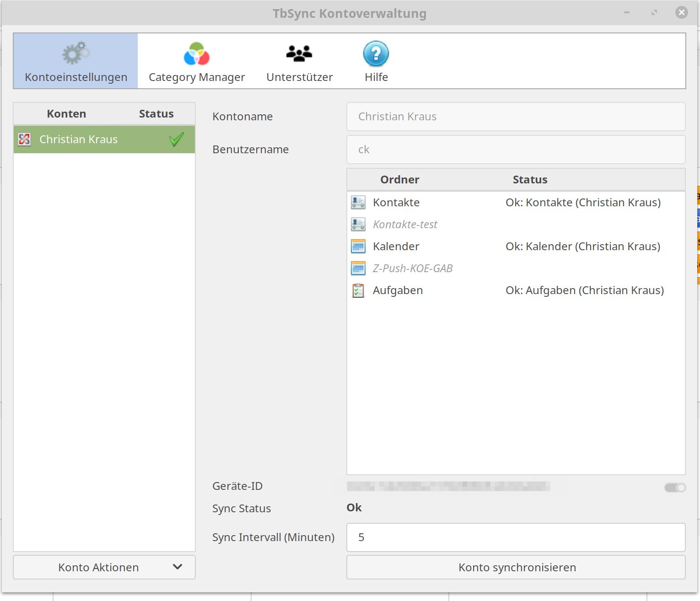700x601 pixels.
Task: Click the green checkmark status of Christian Kraus
Action: click(176, 139)
